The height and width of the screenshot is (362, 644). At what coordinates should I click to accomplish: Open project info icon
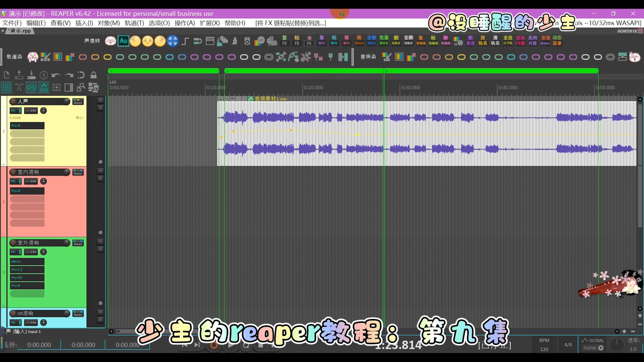point(44,75)
